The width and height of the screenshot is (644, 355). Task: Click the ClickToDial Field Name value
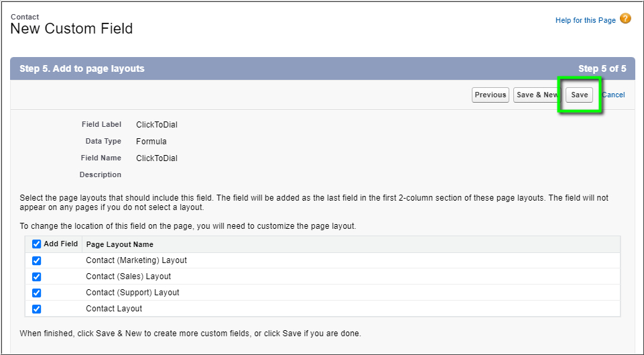[x=157, y=158]
